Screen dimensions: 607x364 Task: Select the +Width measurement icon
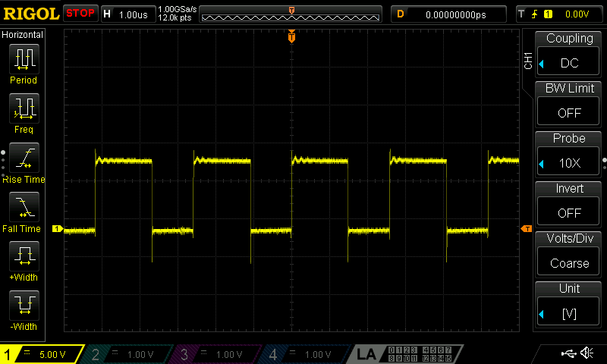pyautogui.click(x=24, y=256)
